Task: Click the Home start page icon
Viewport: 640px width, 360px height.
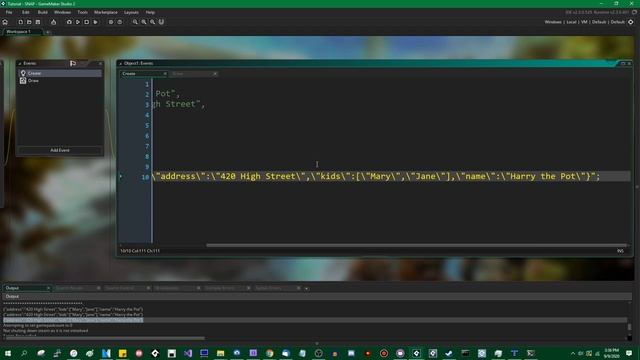Action: tap(5, 22)
